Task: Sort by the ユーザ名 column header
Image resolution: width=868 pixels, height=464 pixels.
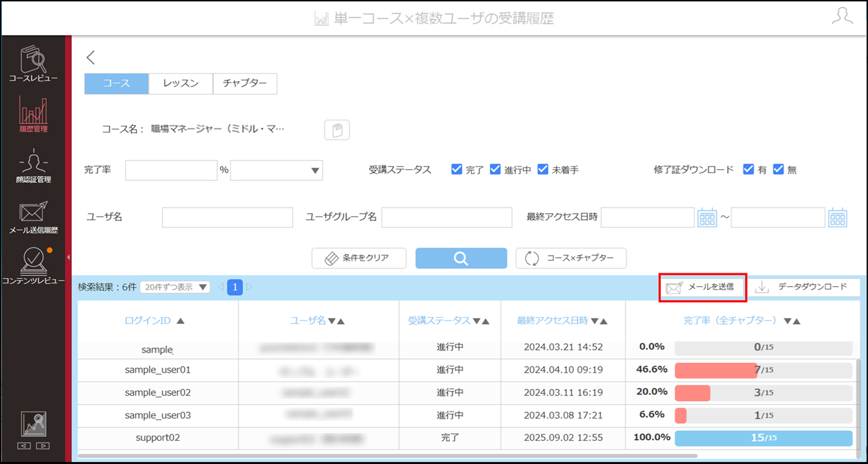Action: pyautogui.click(x=317, y=321)
